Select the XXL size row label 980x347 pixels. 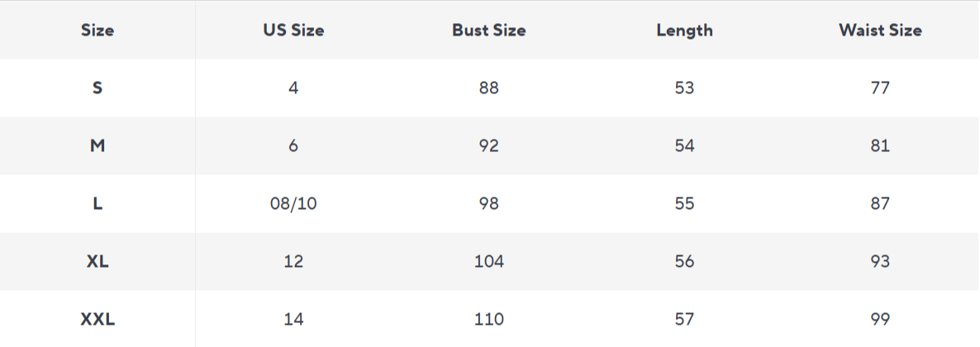(x=98, y=319)
